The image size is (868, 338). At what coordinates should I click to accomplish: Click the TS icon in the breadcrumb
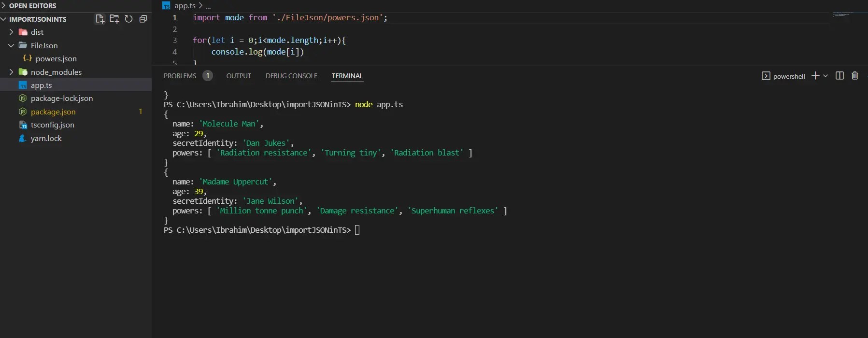click(x=166, y=6)
